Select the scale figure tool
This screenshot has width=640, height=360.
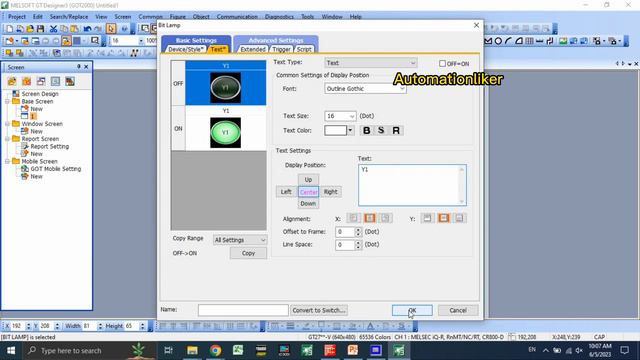pos(540,41)
